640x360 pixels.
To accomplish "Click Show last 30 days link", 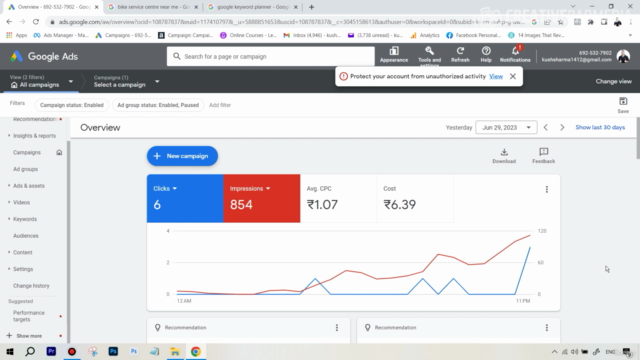I will click(x=600, y=127).
